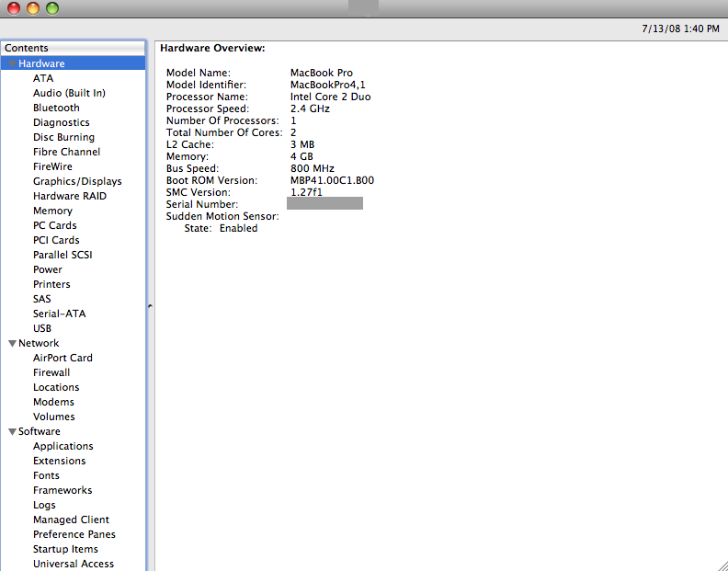The height and width of the screenshot is (571, 728).
Task: Click the Hardware Overview heading
Action: (212, 49)
